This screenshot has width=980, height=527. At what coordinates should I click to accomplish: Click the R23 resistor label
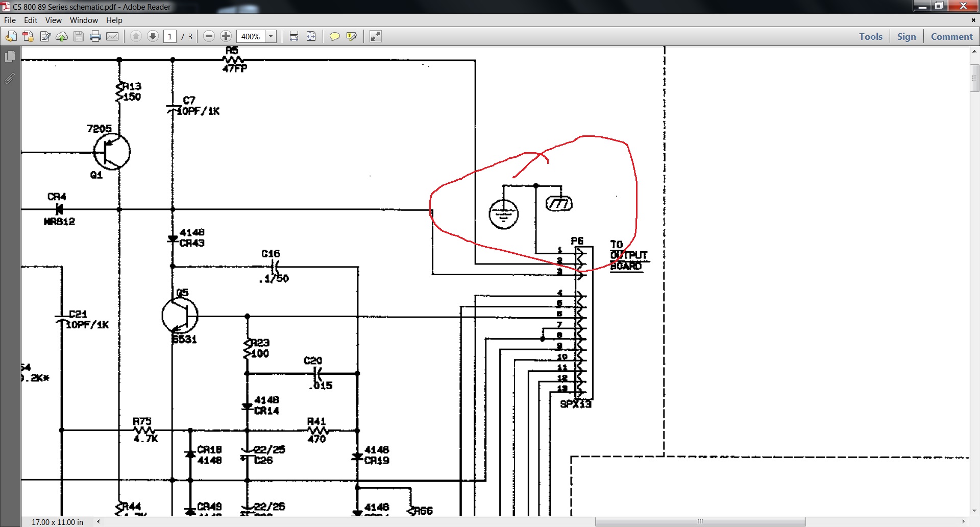point(260,343)
